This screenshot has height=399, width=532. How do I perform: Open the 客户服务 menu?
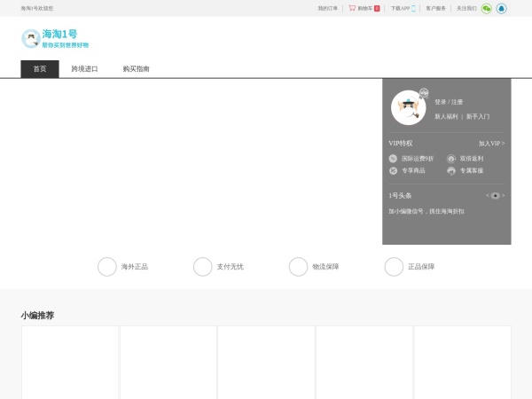(x=435, y=9)
